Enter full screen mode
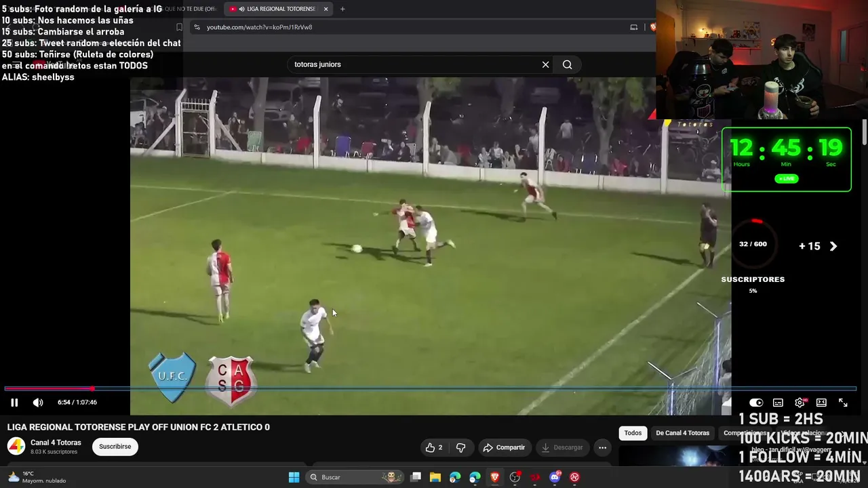 [843, 403]
